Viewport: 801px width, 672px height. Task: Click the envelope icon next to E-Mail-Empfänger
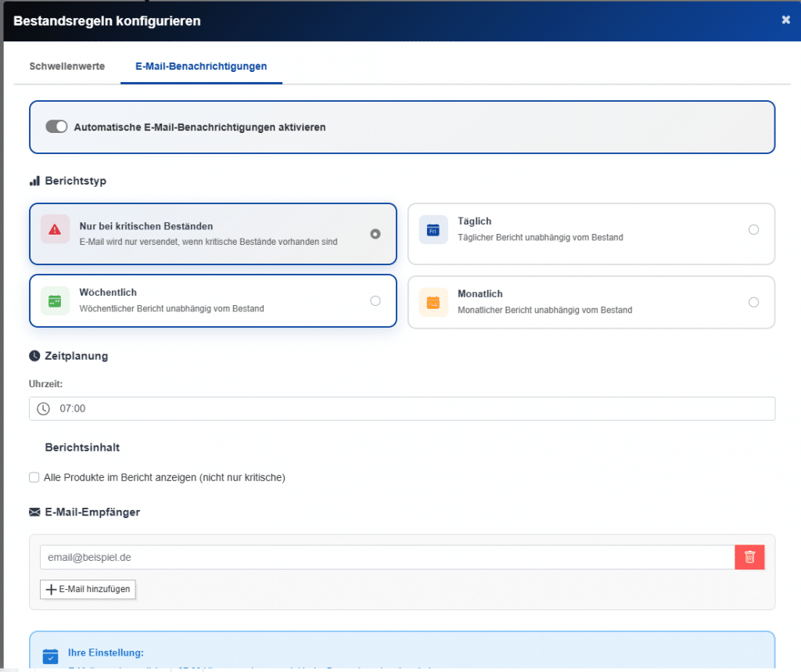[x=34, y=512]
